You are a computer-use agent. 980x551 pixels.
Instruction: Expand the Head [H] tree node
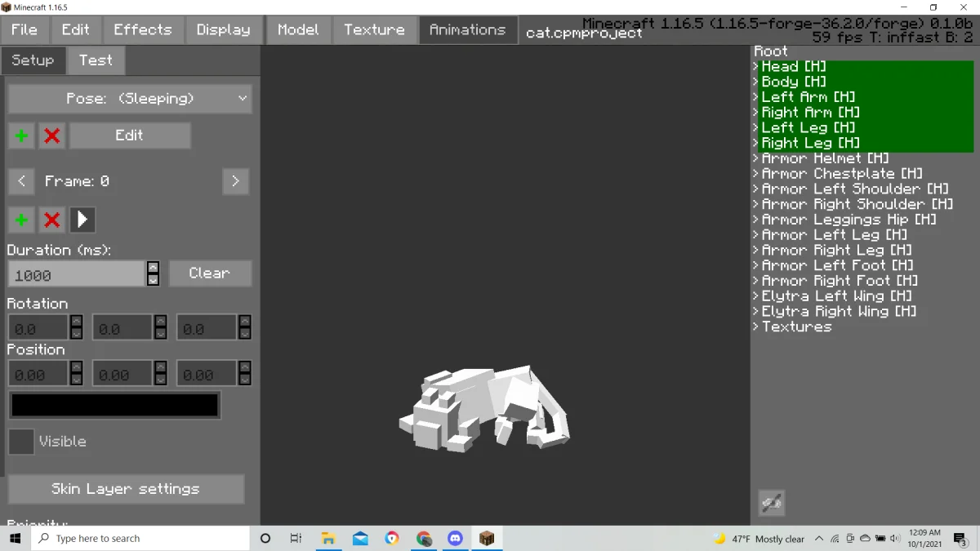pyautogui.click(x=756, y=66)
